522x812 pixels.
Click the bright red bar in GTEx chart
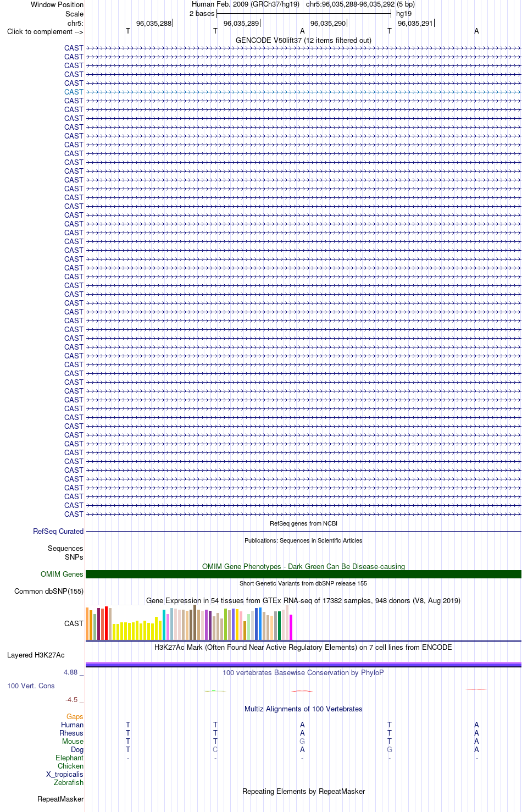tap(107, 623)
